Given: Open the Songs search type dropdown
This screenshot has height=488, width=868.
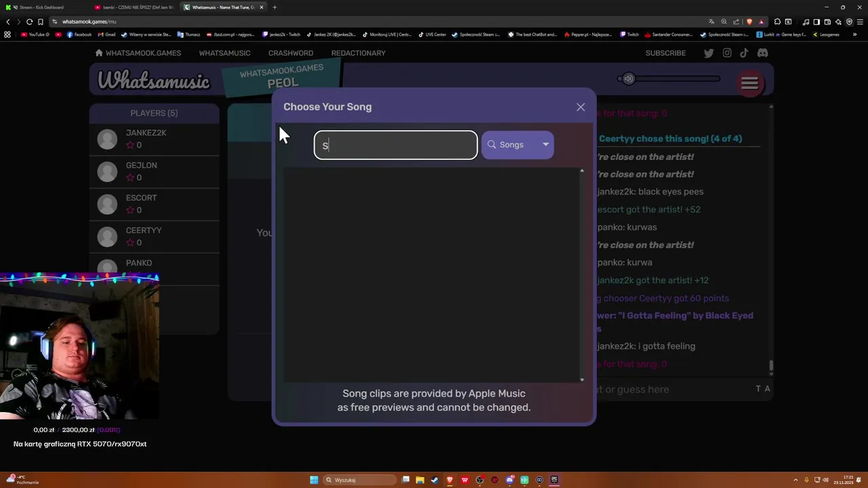Looking at the screenshot, I should click(x=517, y=145).
